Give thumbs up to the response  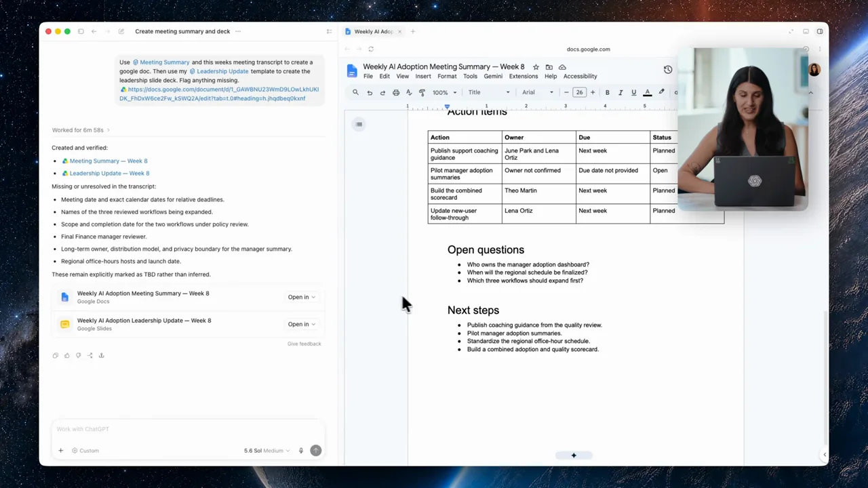pyautogui.click(x=66, y=355)
